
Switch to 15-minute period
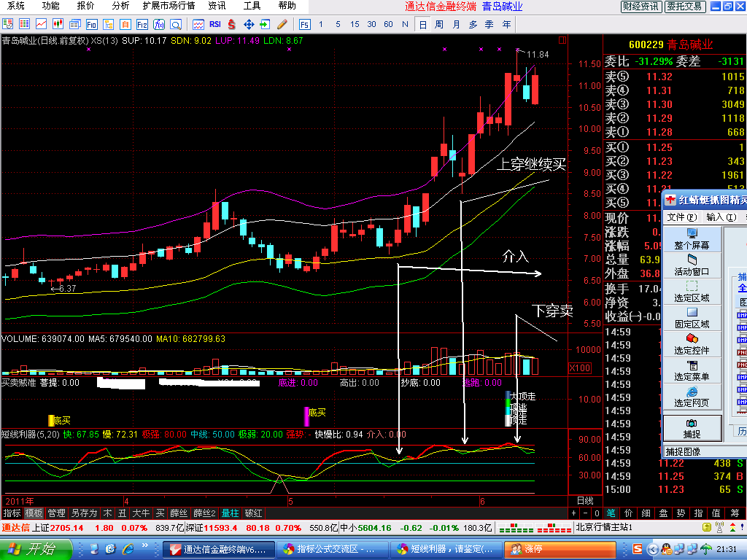(355, 24)
